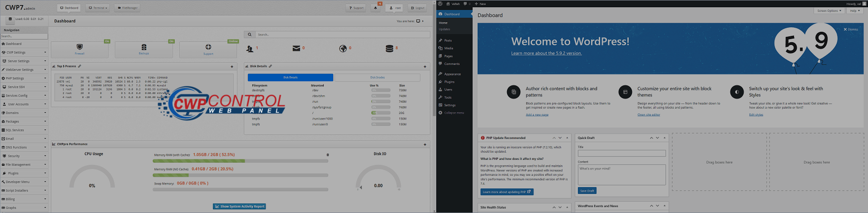Viewport: 868px width, 213px height.
Task: Expand WebServer Settings in navigation
Action: point(24,69)
